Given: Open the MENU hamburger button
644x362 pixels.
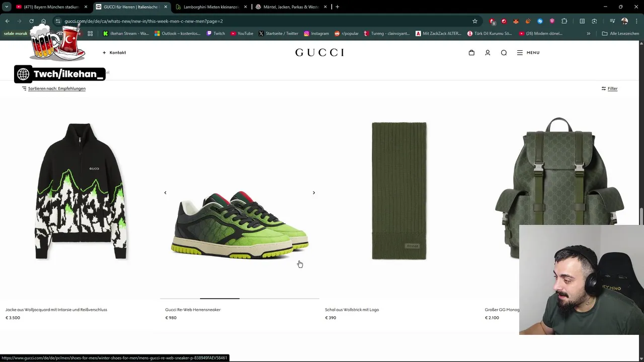Looking at the screenshot, I should [x=528, y=52].
